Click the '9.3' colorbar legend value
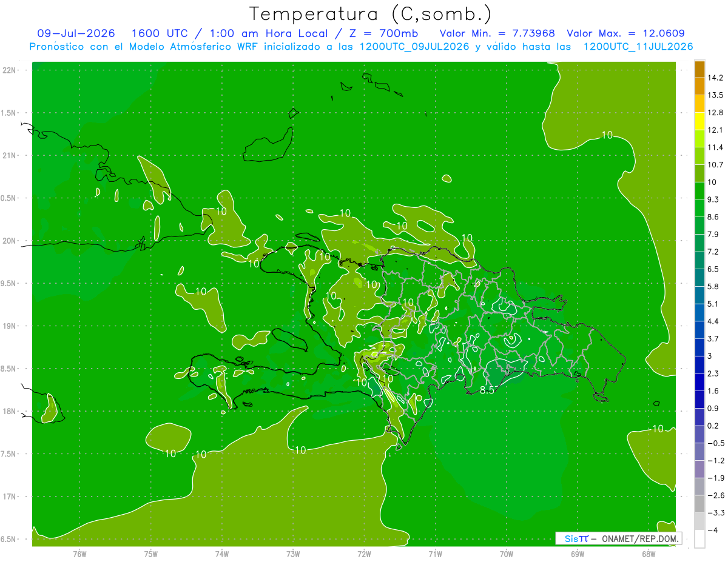Screen dimensions: 728x562 coord(713,199)
